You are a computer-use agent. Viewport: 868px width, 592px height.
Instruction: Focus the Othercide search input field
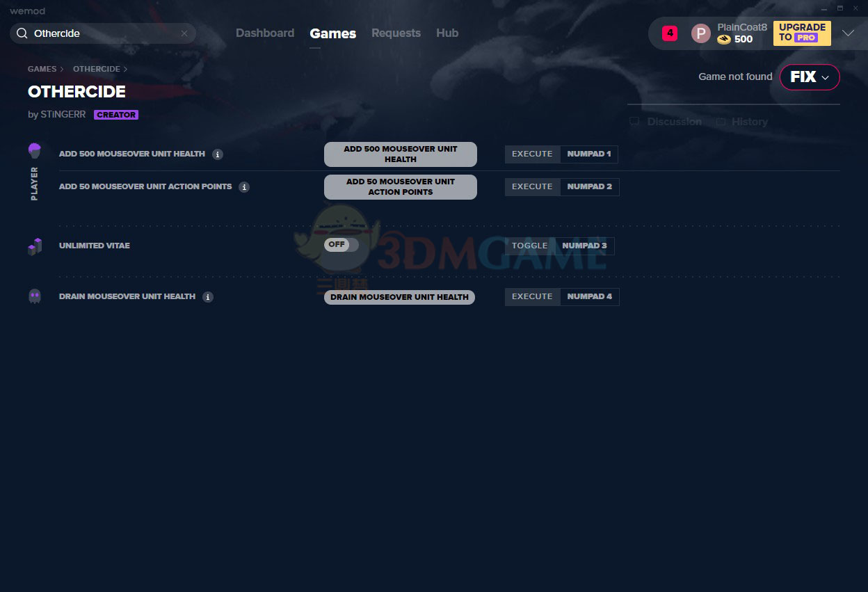[104, 33]
